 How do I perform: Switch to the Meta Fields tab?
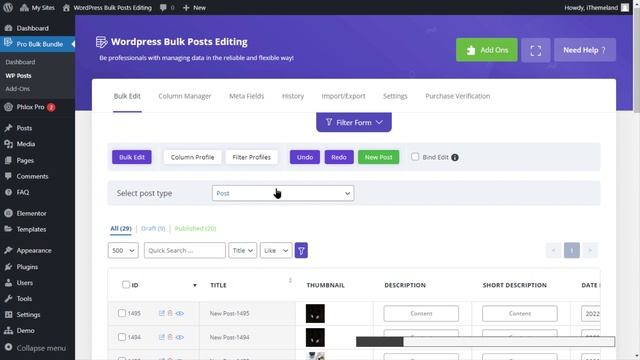pos(247,96)
